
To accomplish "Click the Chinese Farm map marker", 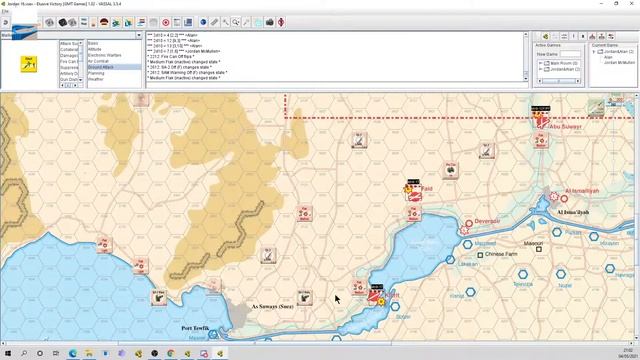I will click(x=480, y=255).
